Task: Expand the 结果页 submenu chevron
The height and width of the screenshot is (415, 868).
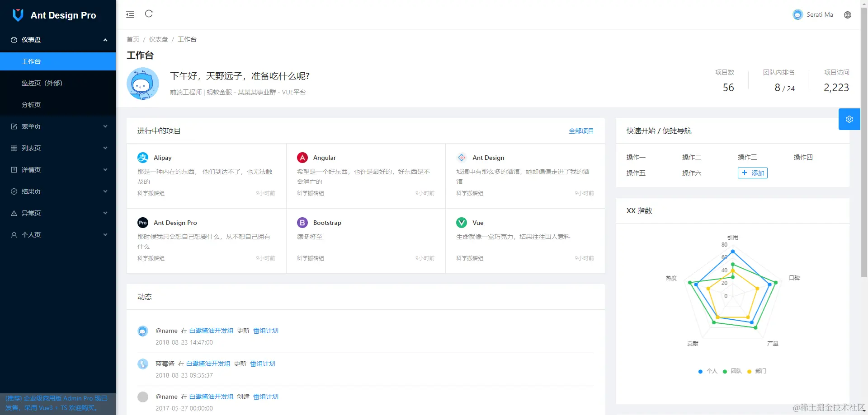Action: (x=105, y=191)
